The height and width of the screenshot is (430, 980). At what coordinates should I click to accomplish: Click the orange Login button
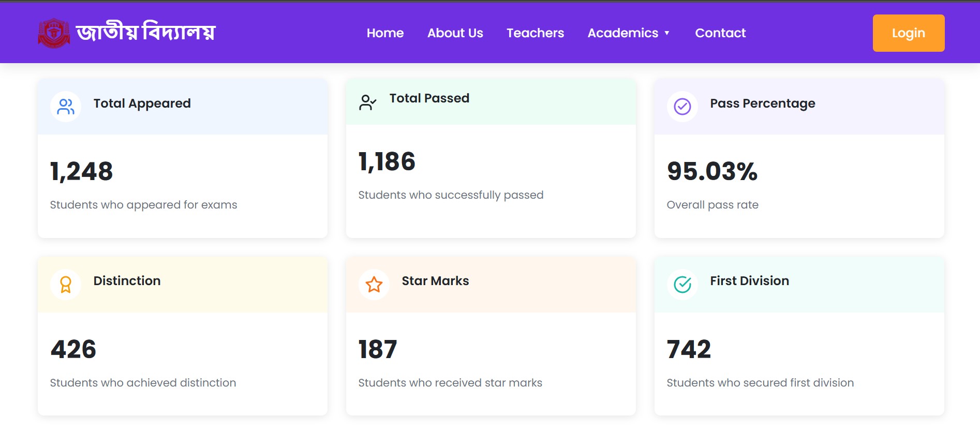click(x=909, y=33)
